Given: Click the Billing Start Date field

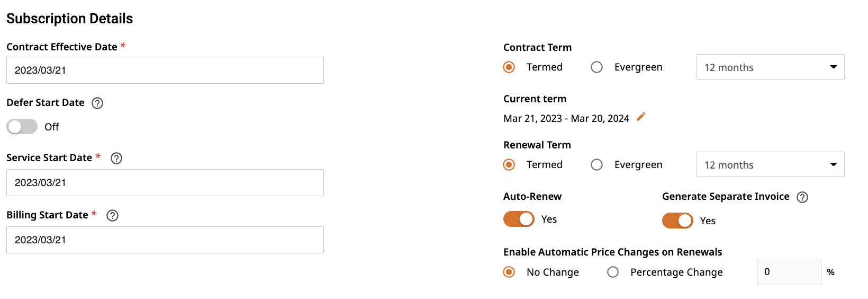Looking at the screenshot, I should point(165,240).
